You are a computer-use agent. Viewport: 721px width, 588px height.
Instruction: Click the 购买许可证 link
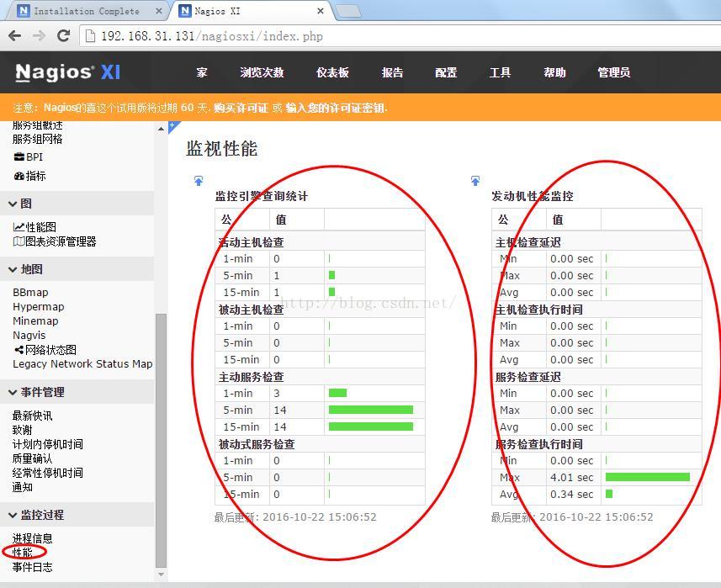tap(241, 108)
